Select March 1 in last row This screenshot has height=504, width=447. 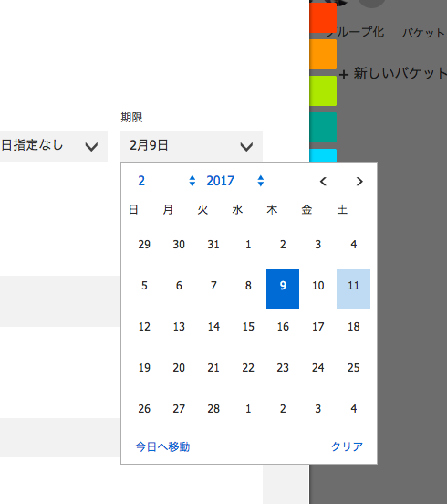coord(248,408)
